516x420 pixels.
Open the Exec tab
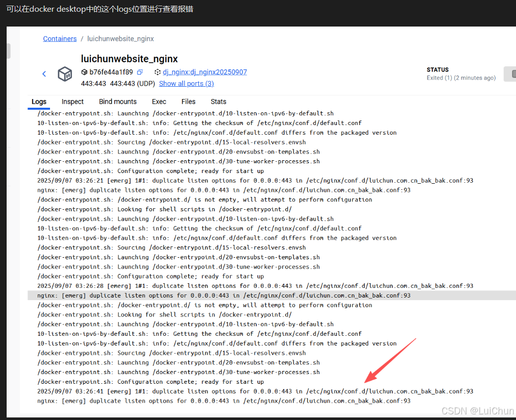(x=159, y=102)
